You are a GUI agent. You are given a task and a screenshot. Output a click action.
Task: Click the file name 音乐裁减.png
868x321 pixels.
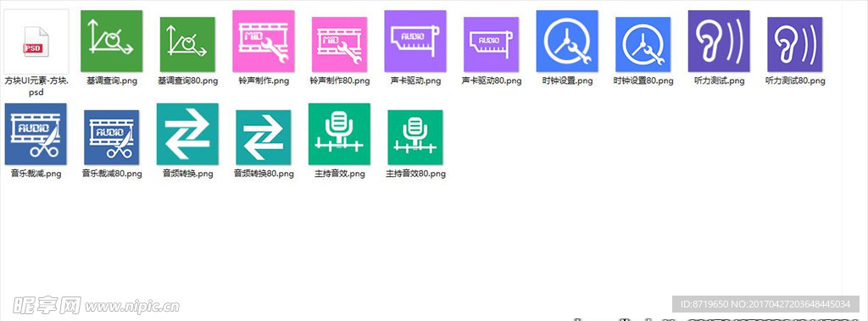point(36,174)
